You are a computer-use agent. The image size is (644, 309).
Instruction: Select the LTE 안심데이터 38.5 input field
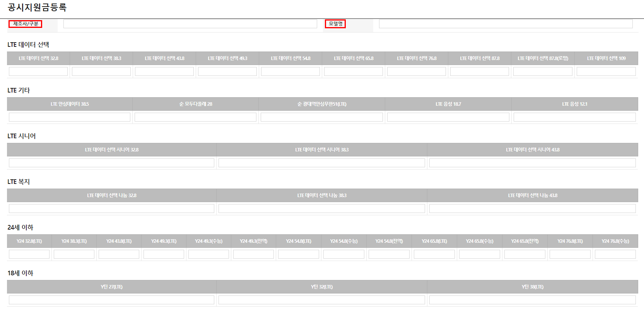click(x=70, y=117)
